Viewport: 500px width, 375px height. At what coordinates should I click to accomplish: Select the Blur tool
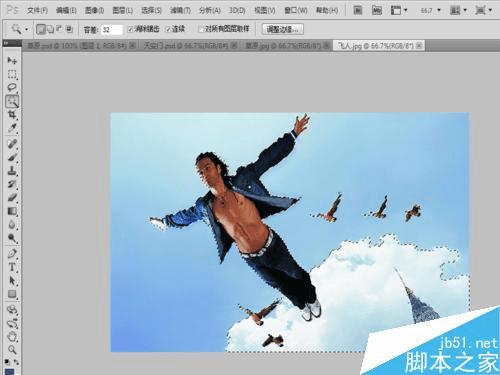[x=12, y=224]
